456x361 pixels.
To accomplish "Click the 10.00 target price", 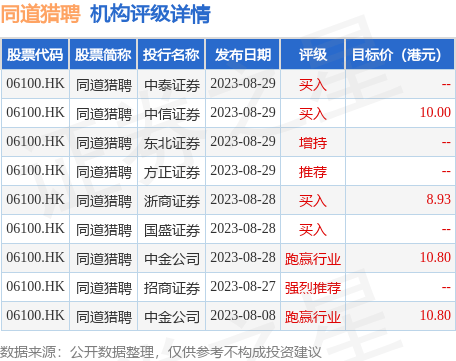I will [x=435, y=112].
